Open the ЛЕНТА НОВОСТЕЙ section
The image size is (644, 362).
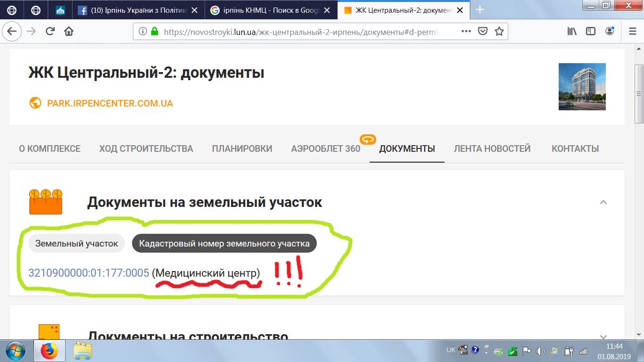[x=492, y=148]
